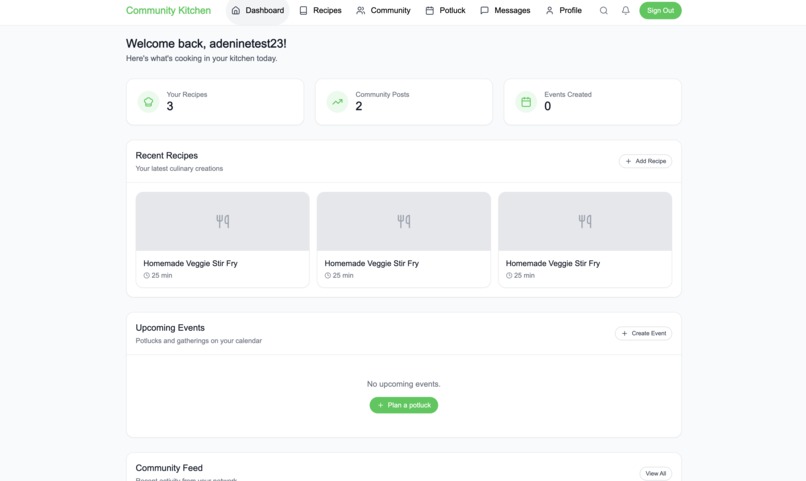Open the Messages tab
Viewport: 806px width, 481px height.
pyautogui.click(x=505, y=10)
